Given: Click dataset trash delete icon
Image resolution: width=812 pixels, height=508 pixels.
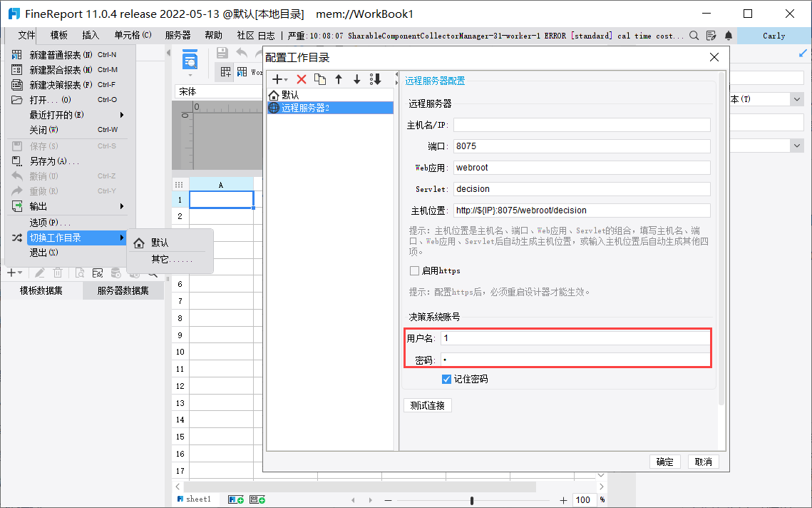Looking at the screenshot, I should click(x=58, y=273).
